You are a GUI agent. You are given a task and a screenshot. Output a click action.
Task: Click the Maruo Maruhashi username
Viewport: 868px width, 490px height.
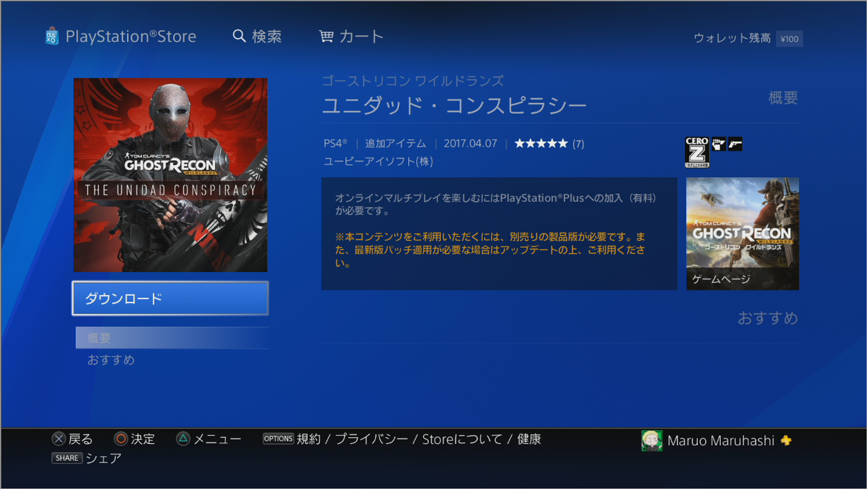pyautogui.click(x=721, y=440)
